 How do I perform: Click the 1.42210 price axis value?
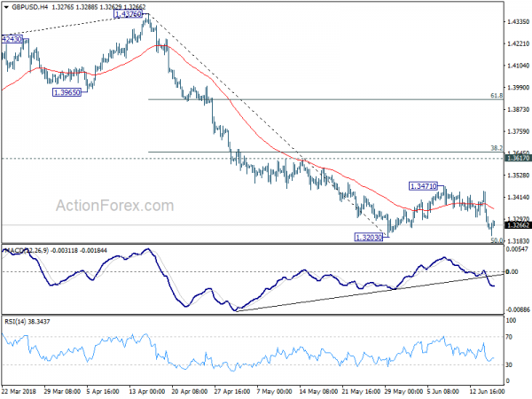pos(518,43)
